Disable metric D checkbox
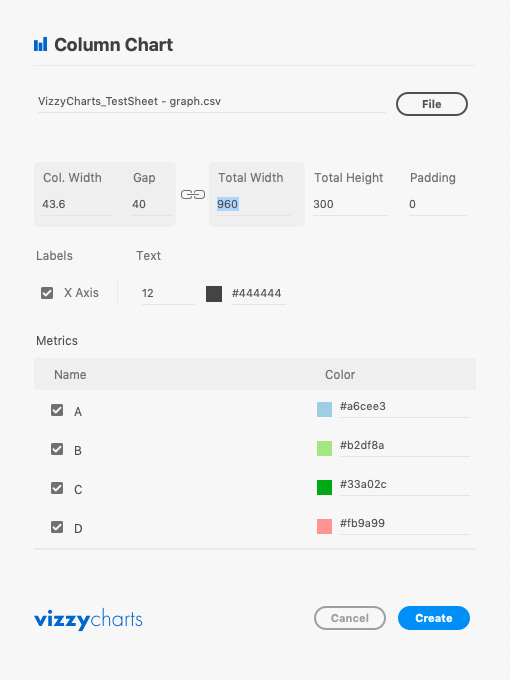This screenshot has height=680, width=510. (57, 527)
